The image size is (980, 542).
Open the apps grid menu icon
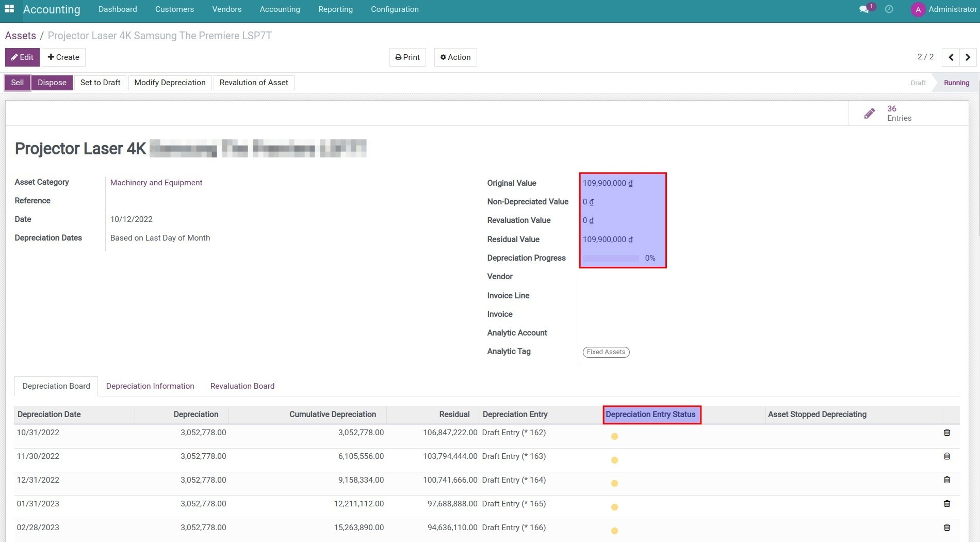coord(9,9)
